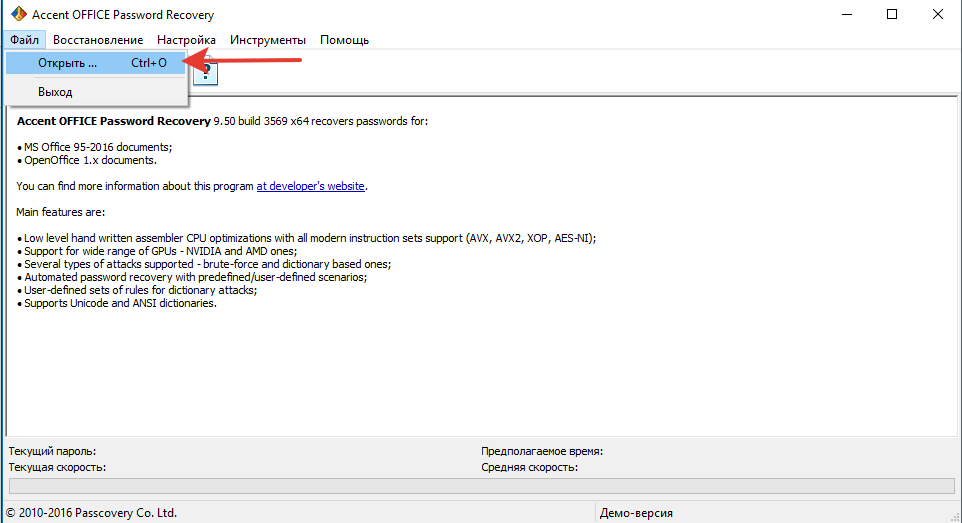The width and height of the screenshot is (962, 523).
Task: Open the Помощь menu
Action: (344, 40)
